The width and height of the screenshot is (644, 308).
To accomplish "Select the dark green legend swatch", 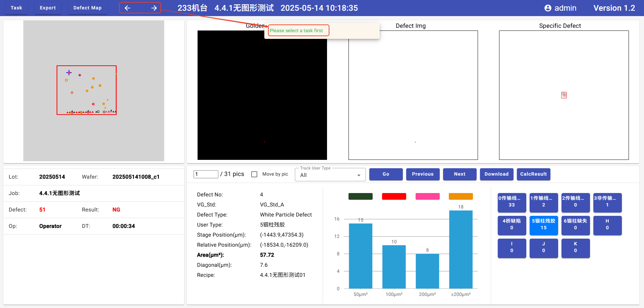I will pos(361,196).
